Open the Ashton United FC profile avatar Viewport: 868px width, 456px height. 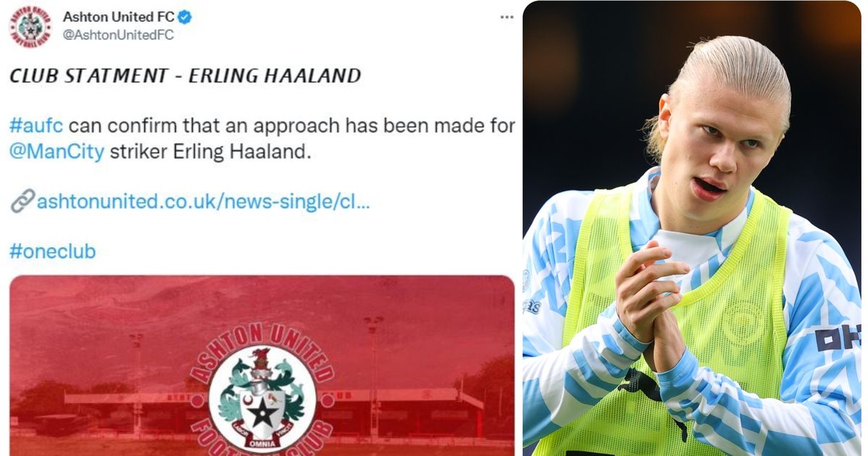pos(30,27)
